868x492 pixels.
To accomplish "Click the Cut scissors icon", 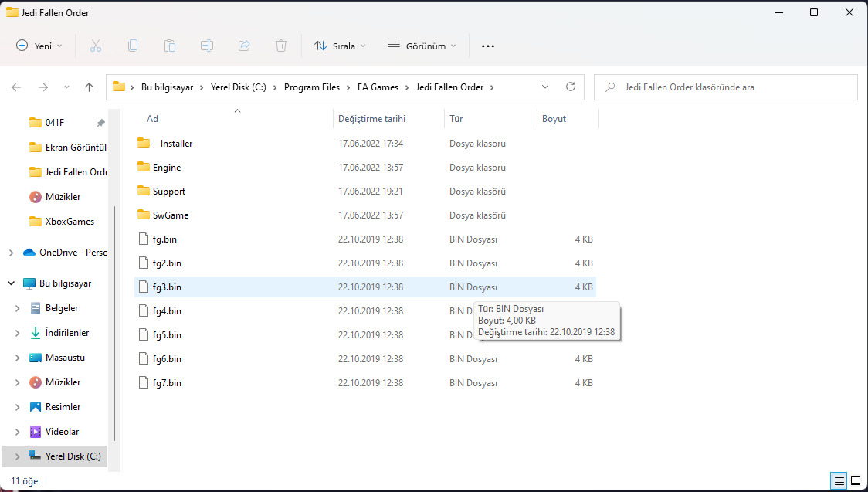I will point(96,46).
